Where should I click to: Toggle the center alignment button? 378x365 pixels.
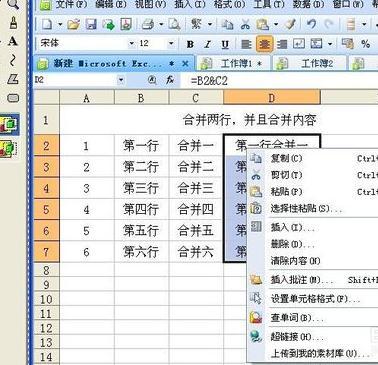(265, 44)
